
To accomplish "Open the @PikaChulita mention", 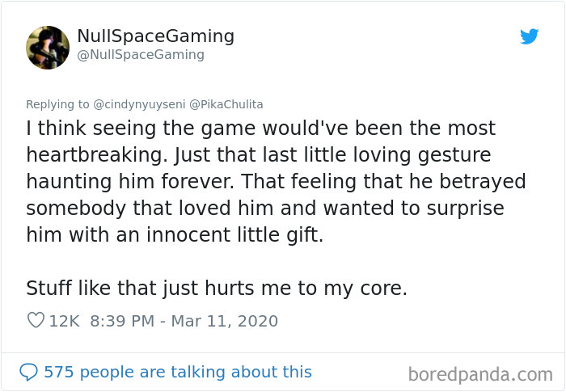I will pyautogui.click(x=226, y=104).
